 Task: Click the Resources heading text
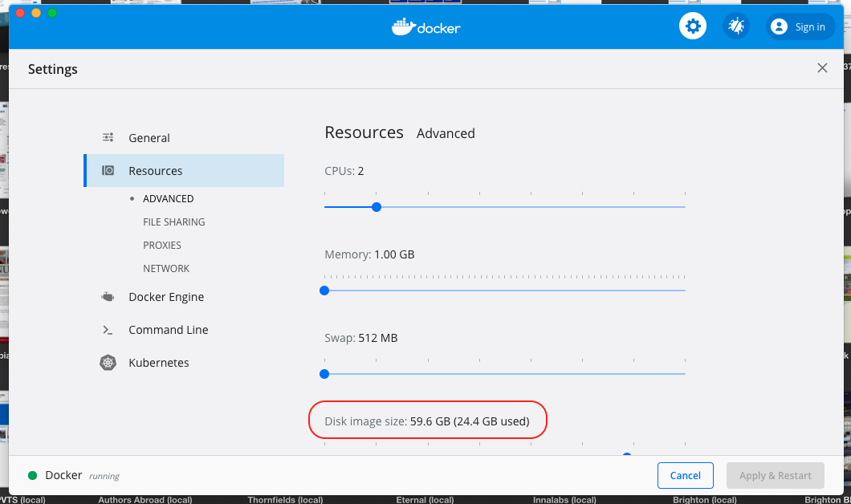coord(364,132)
